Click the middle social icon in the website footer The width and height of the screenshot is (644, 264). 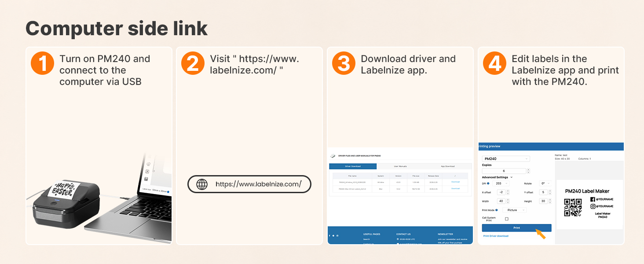pos(333,236)
